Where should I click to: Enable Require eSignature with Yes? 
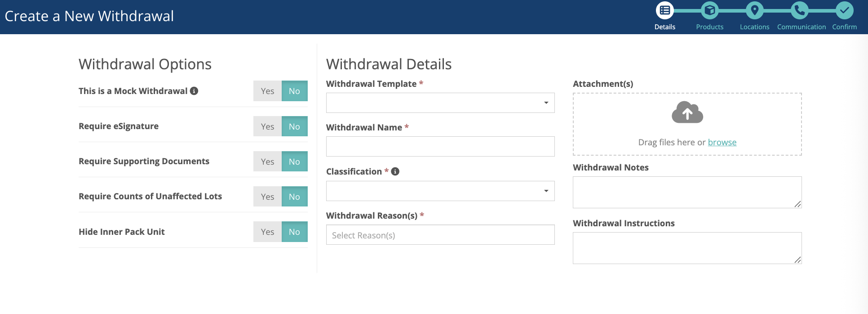[267, 126]
